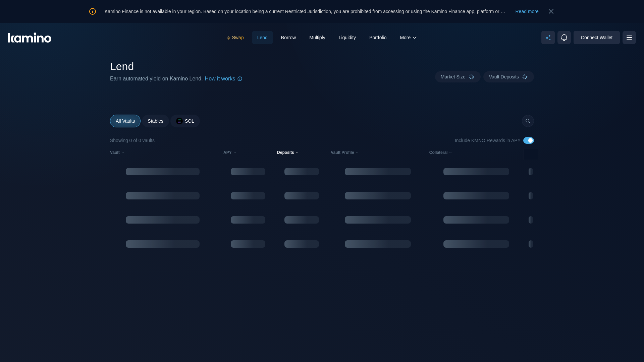Viewport: 644px width, 362px height.
Task: Go to the Lend nav item
Action: (x=262, y=38)
